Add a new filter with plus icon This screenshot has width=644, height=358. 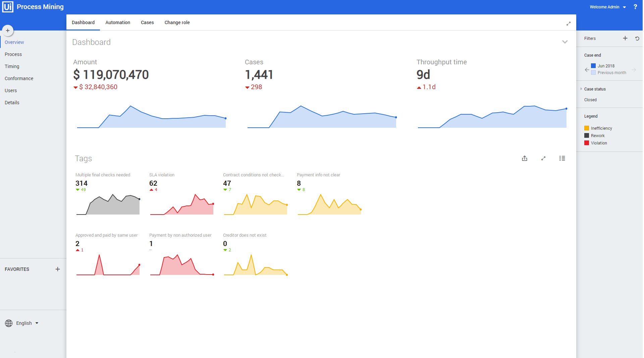625,38
